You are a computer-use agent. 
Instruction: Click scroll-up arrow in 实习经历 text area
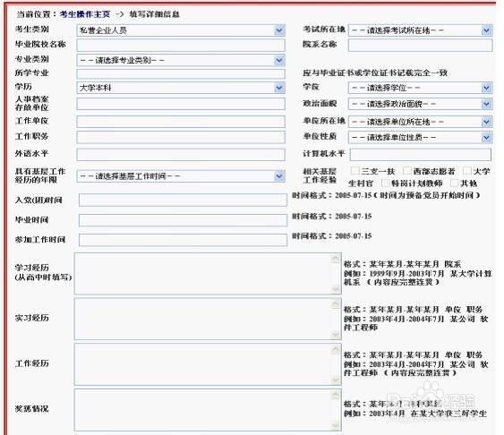coord(336,303)
